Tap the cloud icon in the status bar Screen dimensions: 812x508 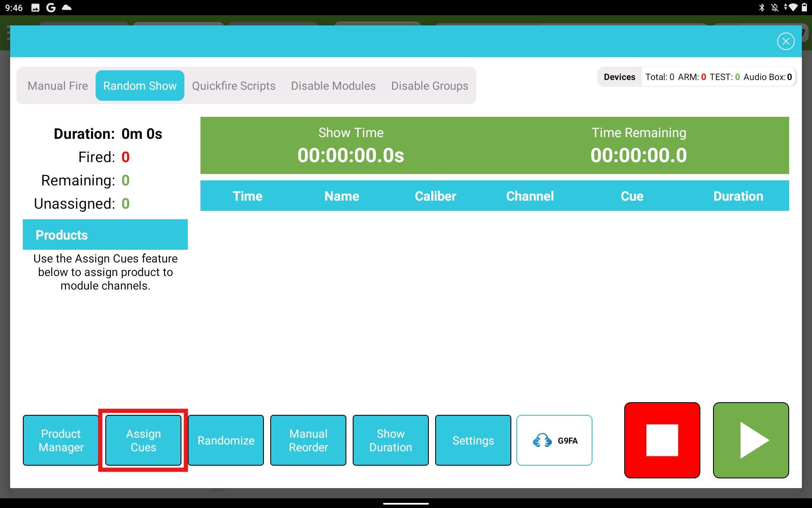[x=66, y=7]
